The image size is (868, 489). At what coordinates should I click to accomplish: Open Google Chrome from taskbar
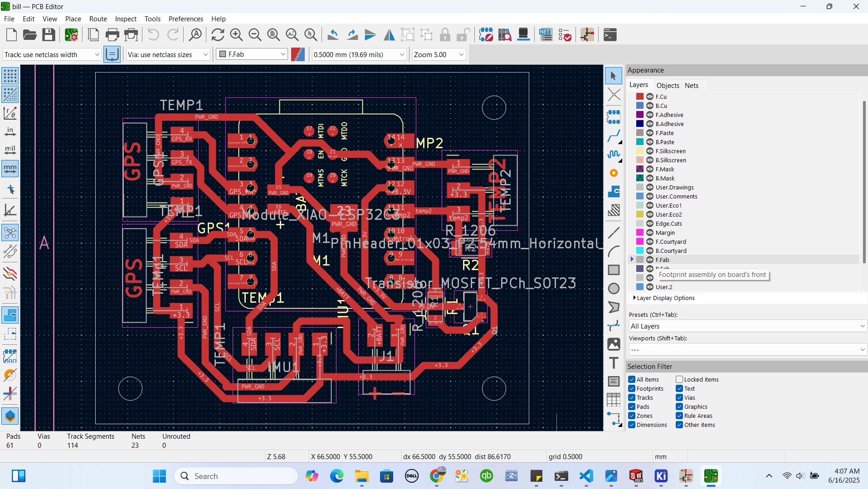[x=437, y=476]
